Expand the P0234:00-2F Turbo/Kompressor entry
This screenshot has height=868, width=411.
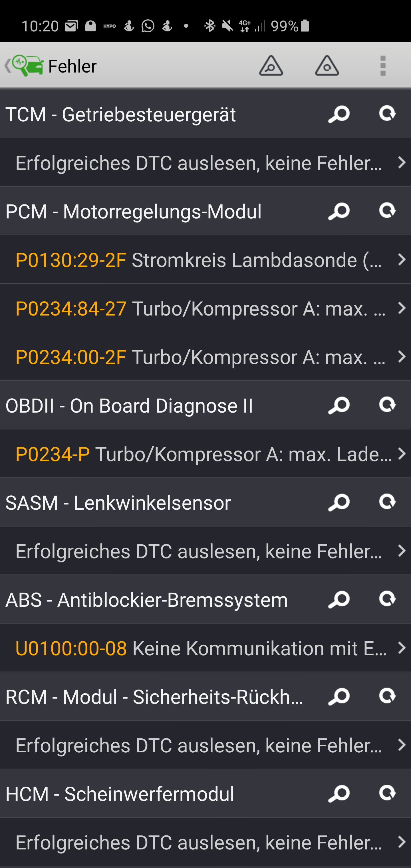pos(205,357)
